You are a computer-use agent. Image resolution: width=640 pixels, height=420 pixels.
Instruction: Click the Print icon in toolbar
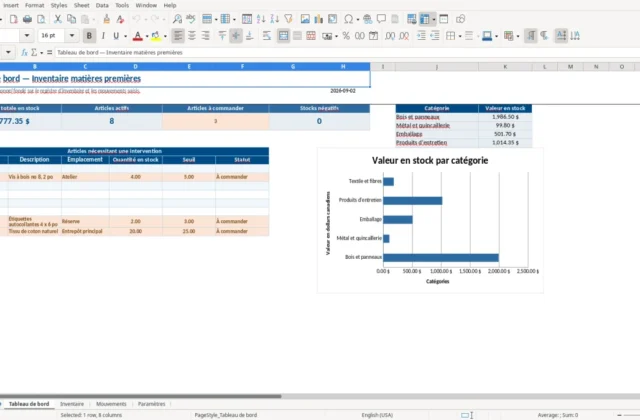click(27, 19)
